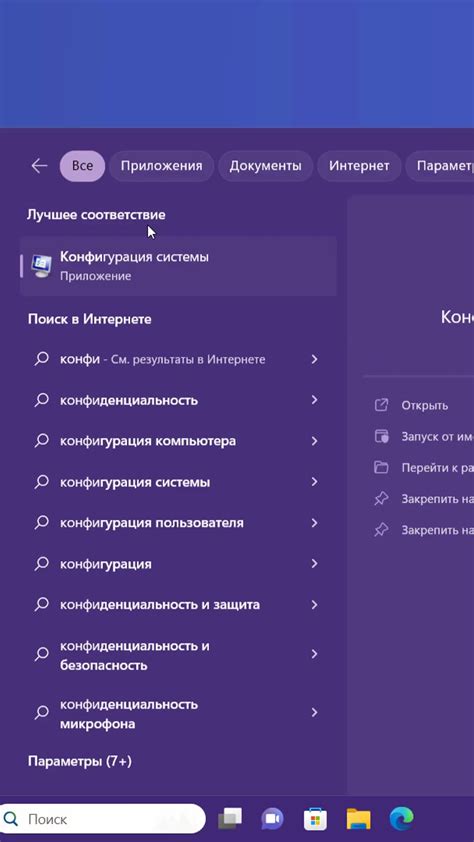Expand chevron for web suggestion 'конфигурация системы'

(315, 482)
